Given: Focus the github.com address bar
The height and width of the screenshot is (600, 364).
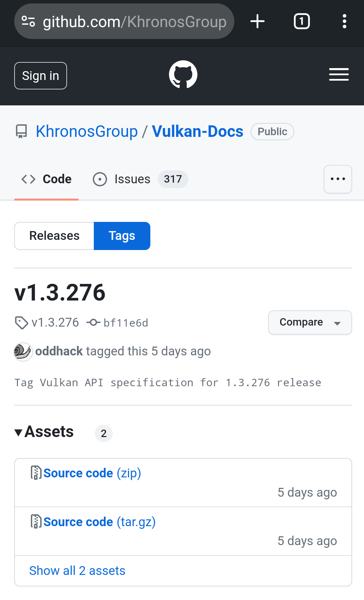Looking at the screenshot, I should tap(134, 22).
